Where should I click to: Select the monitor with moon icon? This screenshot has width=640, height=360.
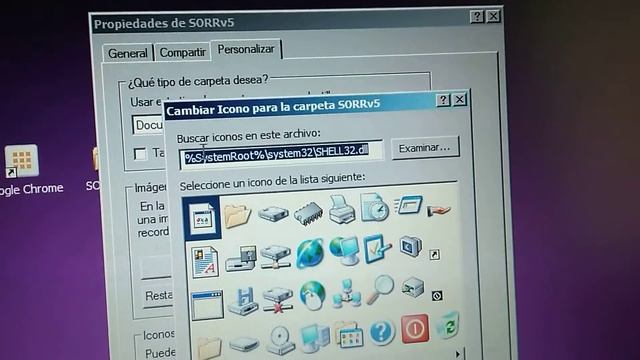click(x=411, y=246)
